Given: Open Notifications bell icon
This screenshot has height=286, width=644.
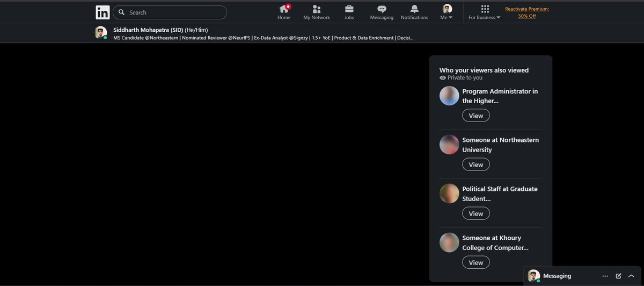Looking at the screenshot, I should coord(414,9).
